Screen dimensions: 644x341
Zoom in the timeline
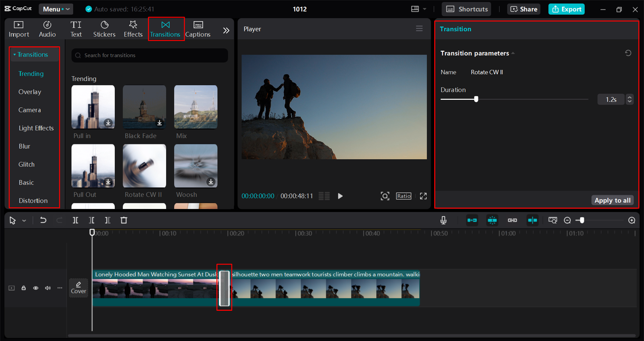pyautogui.click(x=632, y=220)
